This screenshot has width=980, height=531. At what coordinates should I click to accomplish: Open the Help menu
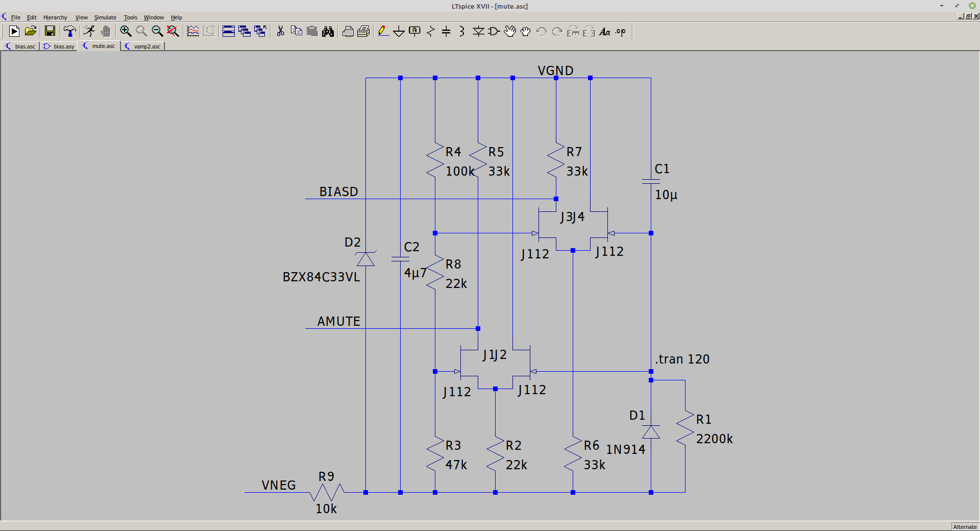pyautogui.click(x=177, y=17)
